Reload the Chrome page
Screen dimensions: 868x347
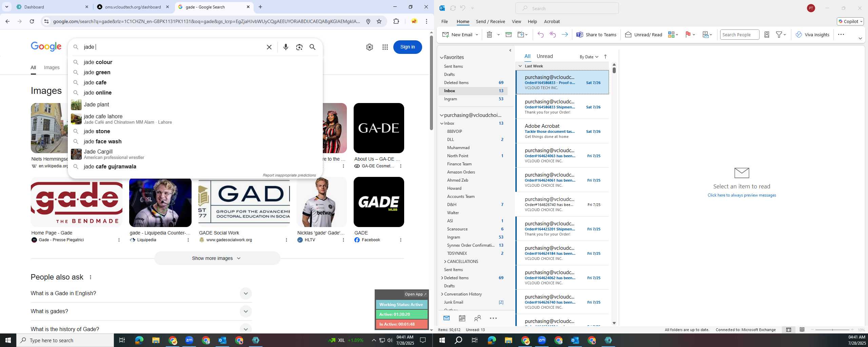pyautogui.click(x=32, y=21)
